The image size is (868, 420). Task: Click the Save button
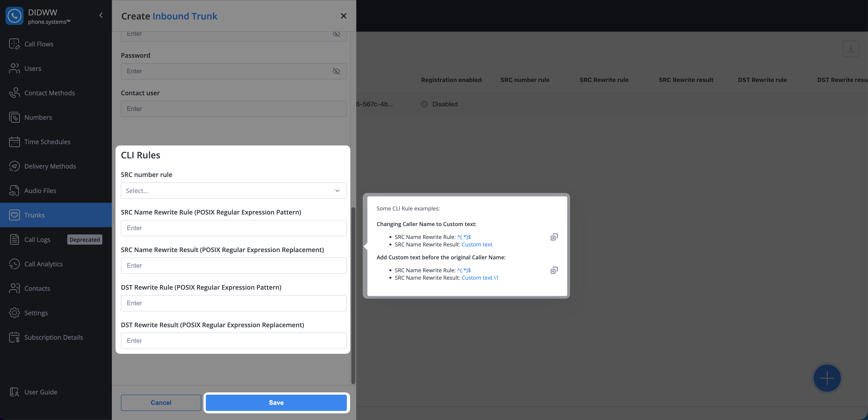(276, 403)
